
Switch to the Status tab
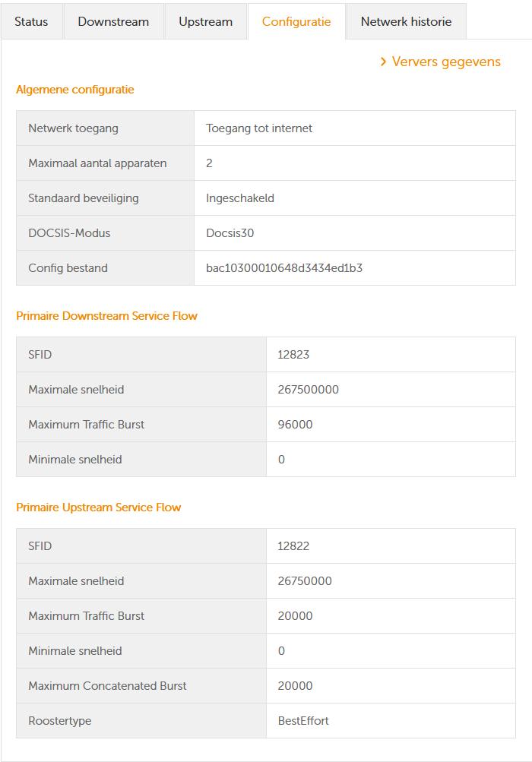coord(31,21)
